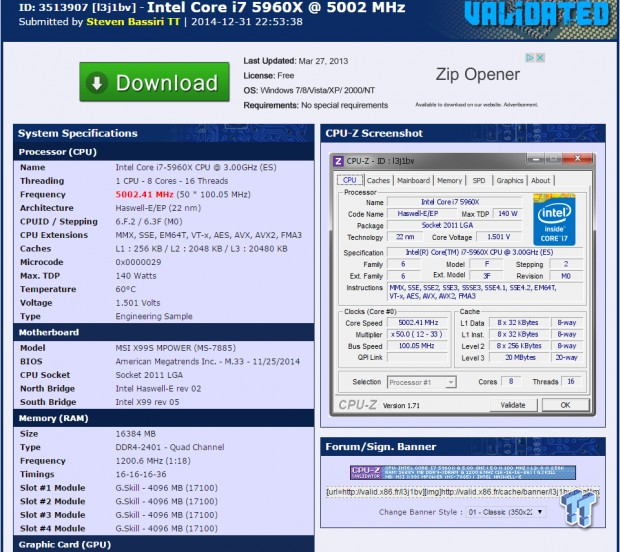Image resolution: width=620 pixels, height=552 pixels.
Task: Click the CPU-Z Threads 16 field
Action: click(571, 381)
